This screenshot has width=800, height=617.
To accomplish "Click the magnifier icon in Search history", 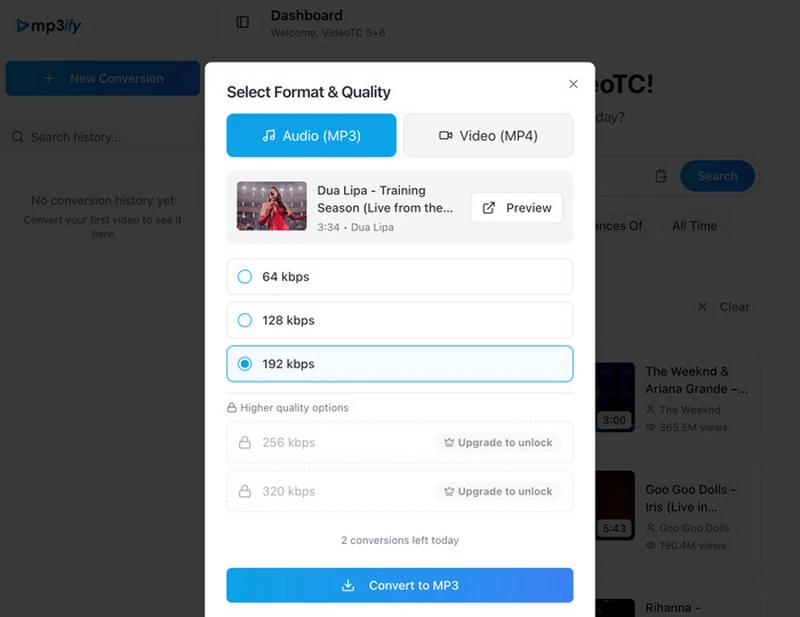I will click(x=18, y=137).
